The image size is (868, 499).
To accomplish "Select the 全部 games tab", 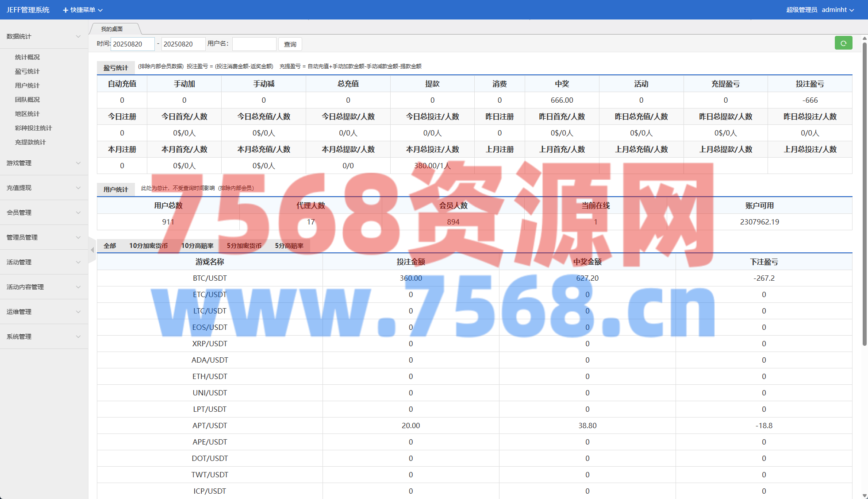I will coord(110,246).
